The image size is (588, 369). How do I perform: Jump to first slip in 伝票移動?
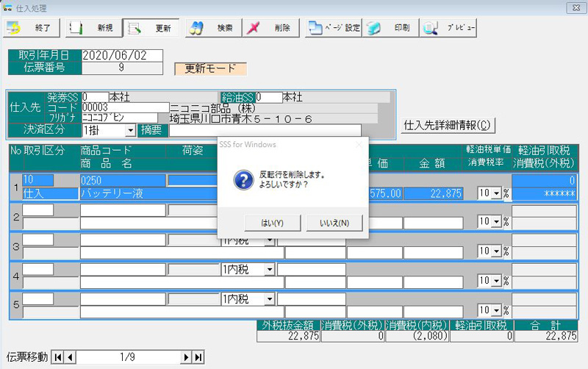click(x=59, y=357)
